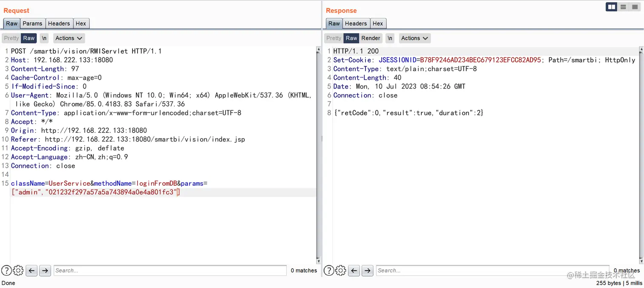644x288 pixels.
Task: Click the request Content-Type application/x-www-form-urlencoded line
Action: 126,113
